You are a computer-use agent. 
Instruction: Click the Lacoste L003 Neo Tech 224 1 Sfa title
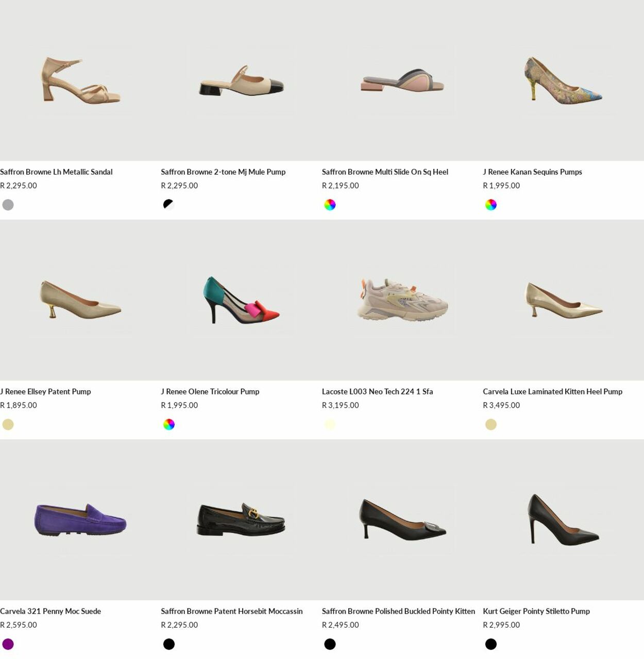click(378, 392)
